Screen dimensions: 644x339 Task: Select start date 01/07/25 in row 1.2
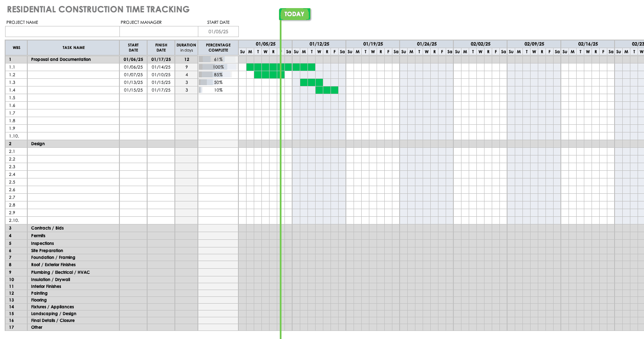coord(133,75)
